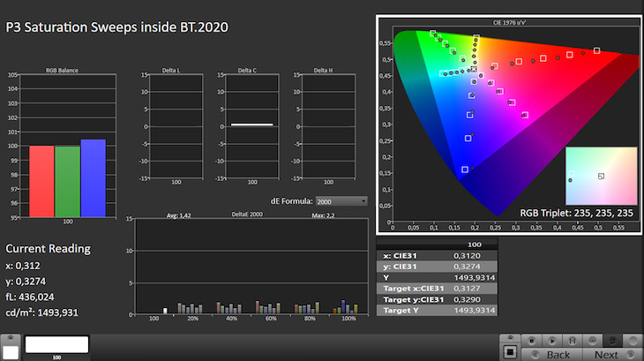Click the 'Target x:CIE31' value 0,3127
644x361 pixels.
tap(467, 289)
